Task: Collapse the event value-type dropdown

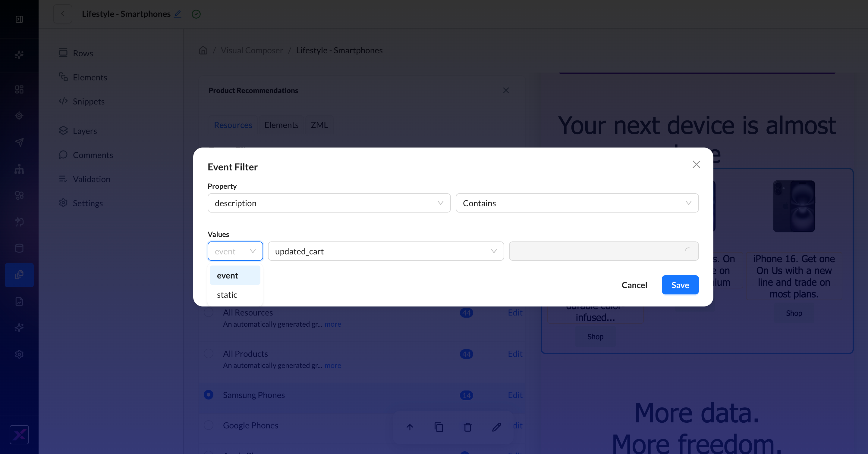Action: pyautogui.click(x=235, y=251)
